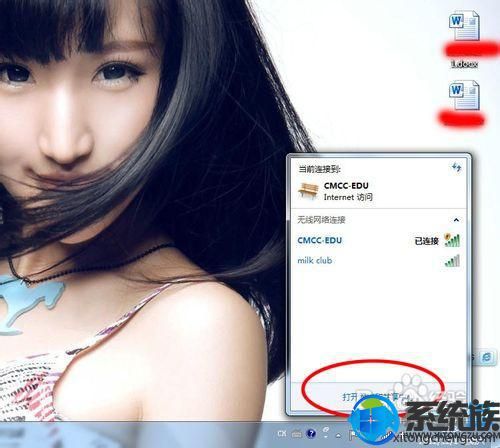500x448 pixels.
Task: Click the bench network location icon
Action: [x=308, y=191]
